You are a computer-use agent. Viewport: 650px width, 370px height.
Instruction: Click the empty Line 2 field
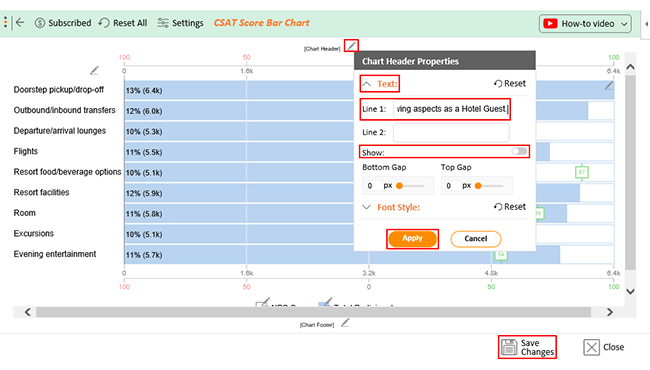pos(451,132)
